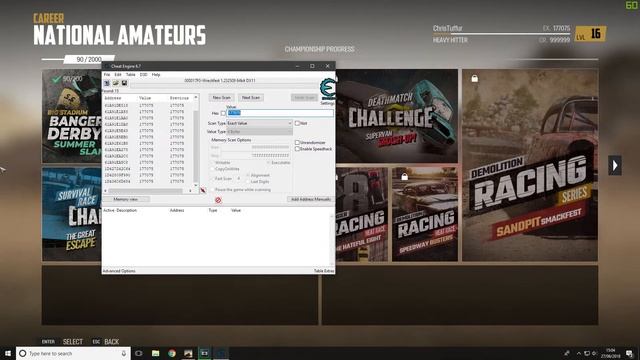Screen dimensions: 640x360
Task: Enable the Unrandomizer checkbox
Action: (297, 142)
